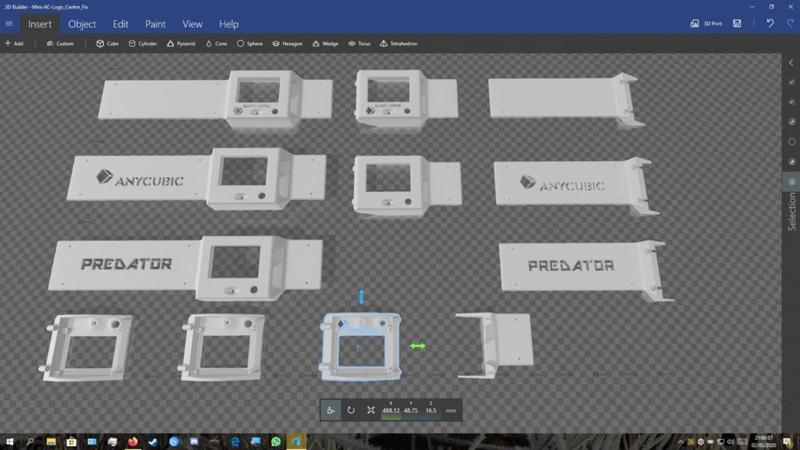Screen dimensions: 800x450
Task: Insert a Torus shape
Action: (x=359, y=44)
